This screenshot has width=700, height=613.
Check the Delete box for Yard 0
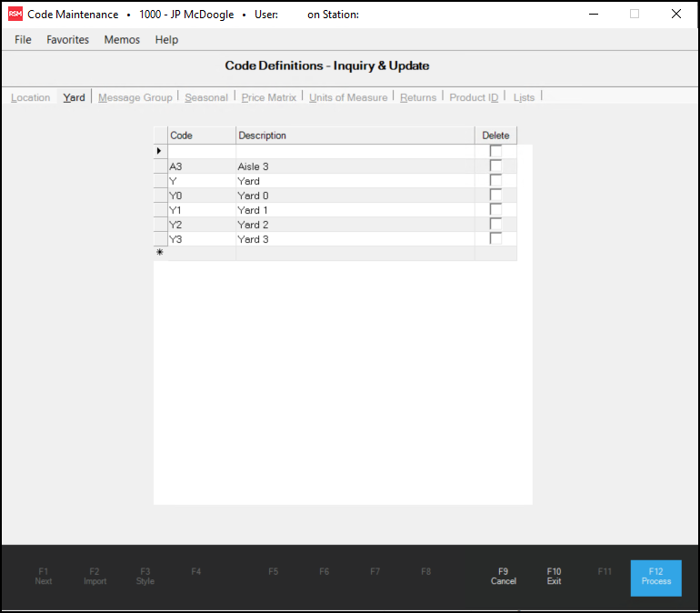click(x=495, y=195)
